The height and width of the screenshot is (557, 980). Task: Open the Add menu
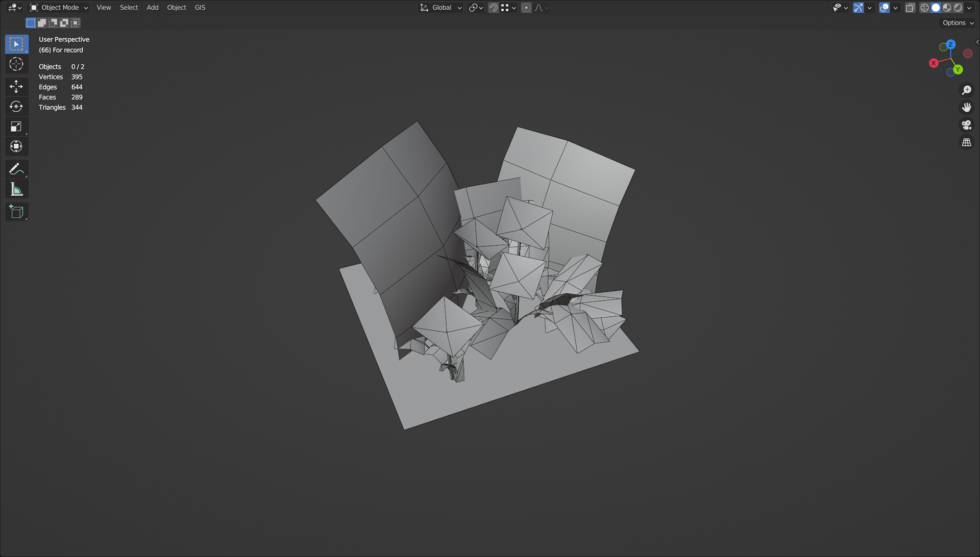pyautogui.click(x=152, y=8)
